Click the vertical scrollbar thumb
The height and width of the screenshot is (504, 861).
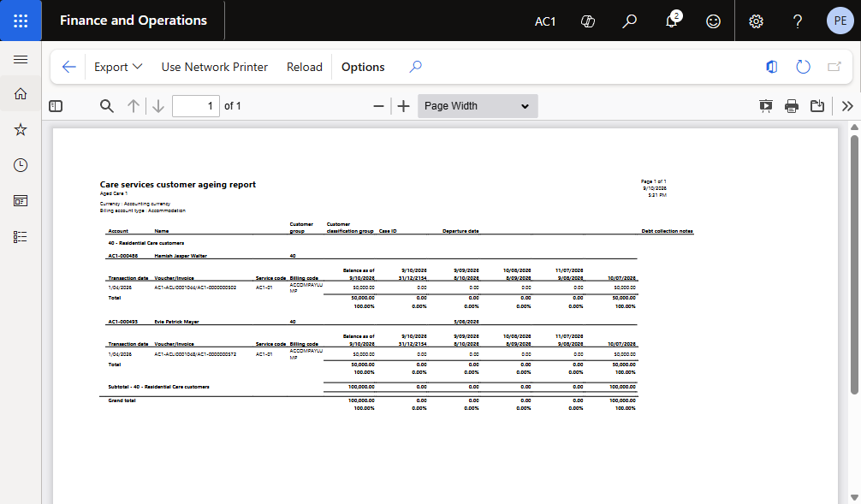click(x=854, y=264)
